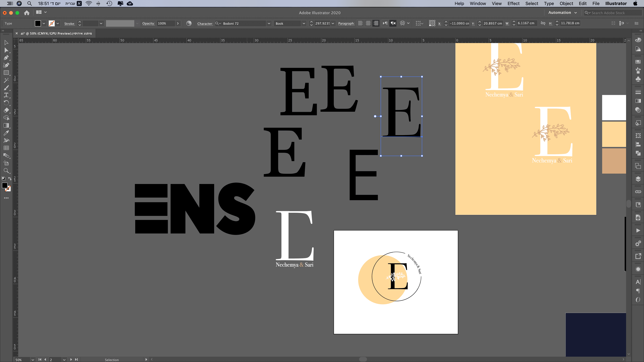Click the Recolor Artwork icon
This screenshot has width=644, height=362.
coord(189,23)
